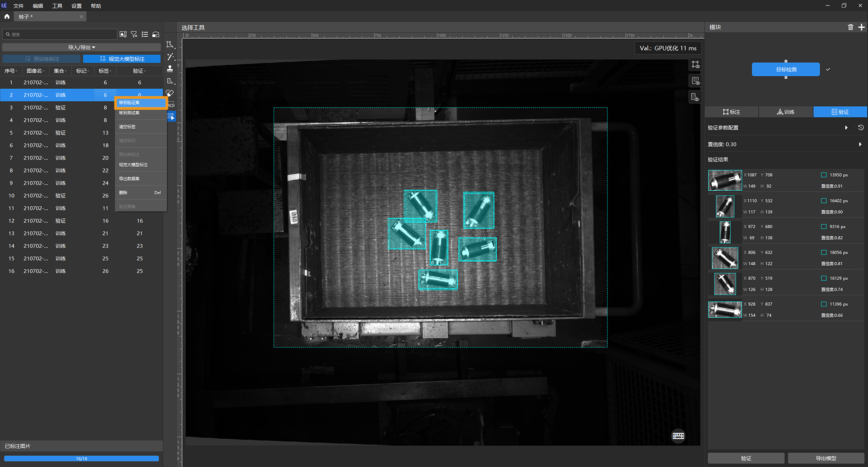868x467 pixels.
Task: Switch to the 标注 tab
Action: click(732, 112)
